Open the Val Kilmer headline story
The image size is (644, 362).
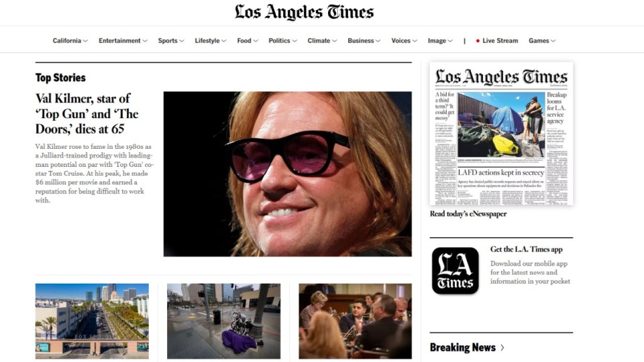click(x=87, y=114)
